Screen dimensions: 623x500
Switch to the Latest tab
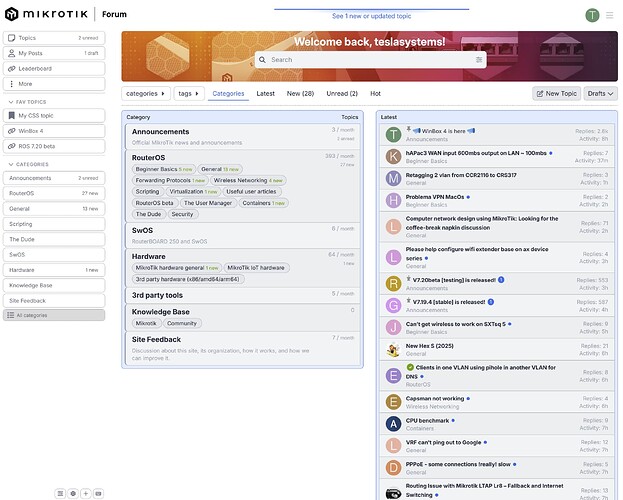point(265,93)
